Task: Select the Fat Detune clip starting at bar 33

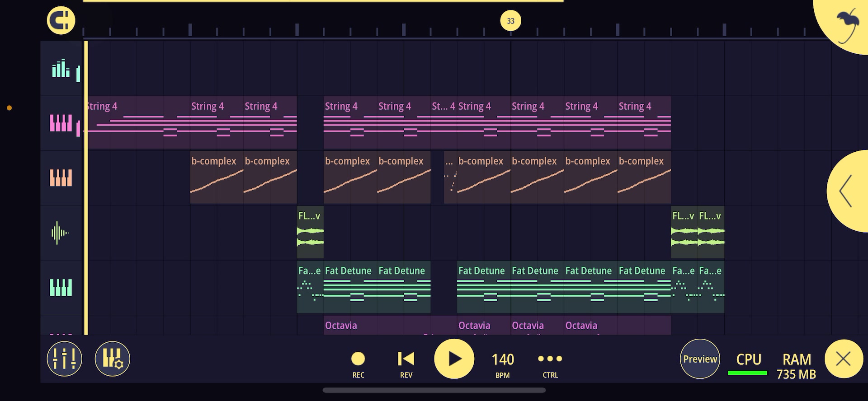Action: (x=538, y=287)
